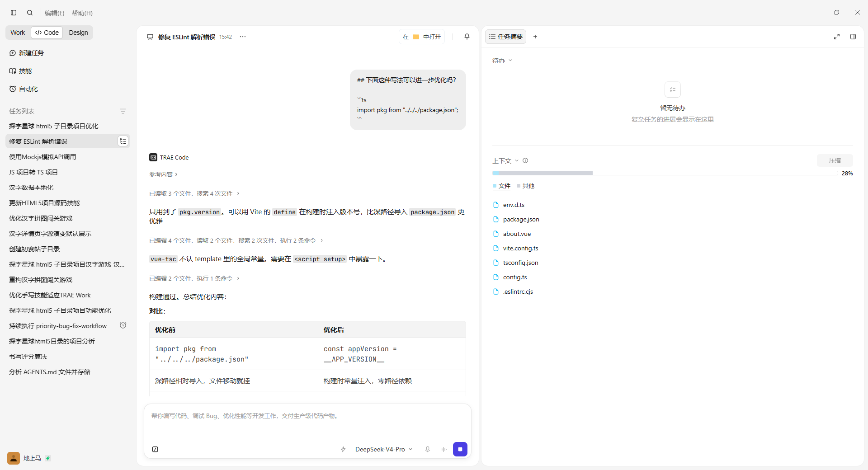The height and width of the screenshot is (470, 868).
Task: Open the DeepSeek-V4-Pro model dropdown
Action: click(384, 449)
